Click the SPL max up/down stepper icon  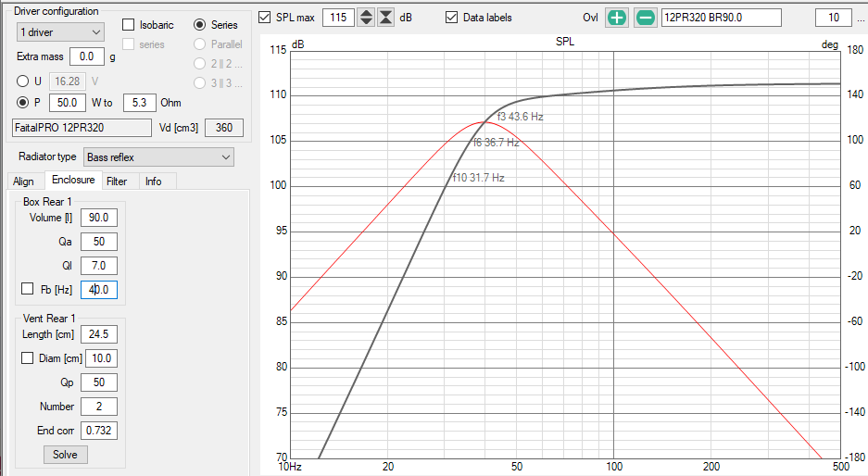(366, 18)
